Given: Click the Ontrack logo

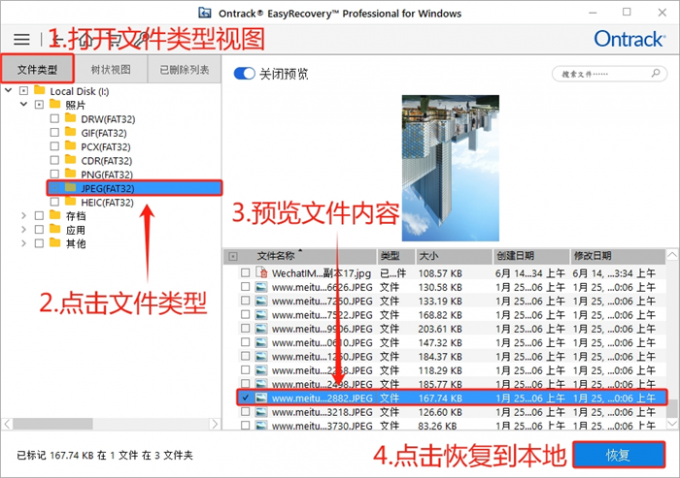Looking at the screenshot, I should 627,39.
